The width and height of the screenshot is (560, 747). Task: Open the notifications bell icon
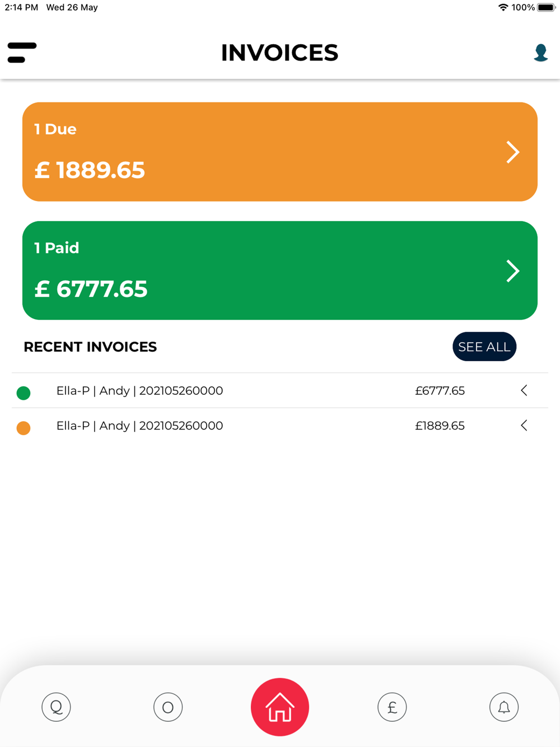coord(504,707)
